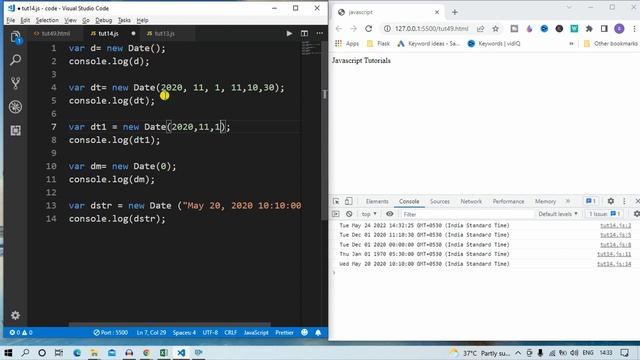Open the Chrome profile avatar

click(x=619, y=29)
